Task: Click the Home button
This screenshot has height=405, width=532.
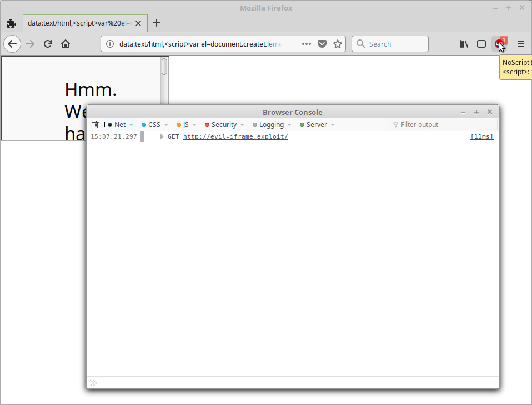Action: click(x=66, y=44)
